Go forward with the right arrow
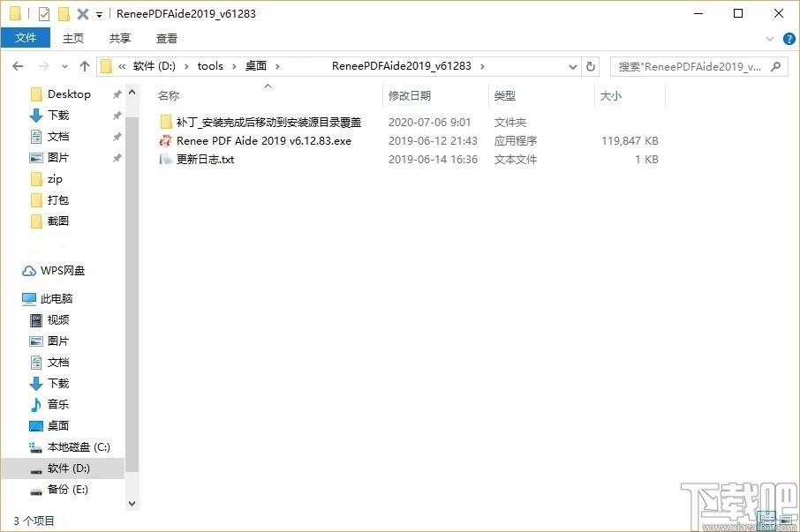This screenshot has width=800, height=532. point(44,66)
